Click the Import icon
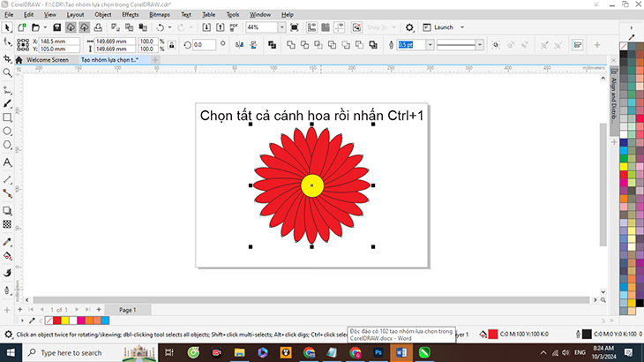The image size is (644, 362). pyautogui.click(x=206, y=27)
